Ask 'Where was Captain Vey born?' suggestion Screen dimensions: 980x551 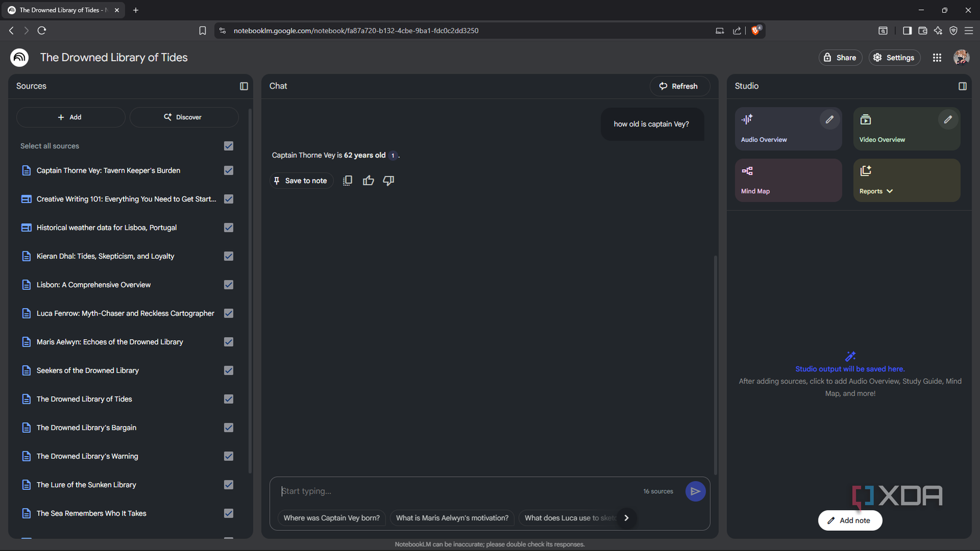tap(331, 518)
